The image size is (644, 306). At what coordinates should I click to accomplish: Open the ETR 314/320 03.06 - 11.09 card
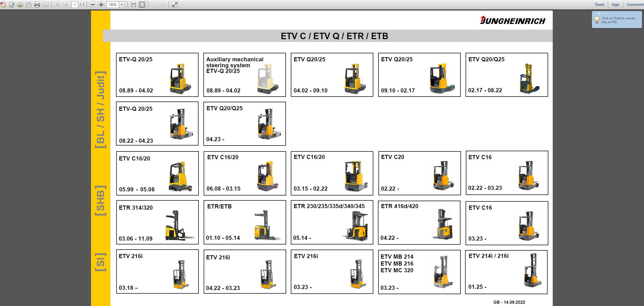pyautogui.click(x=158, y=222)
